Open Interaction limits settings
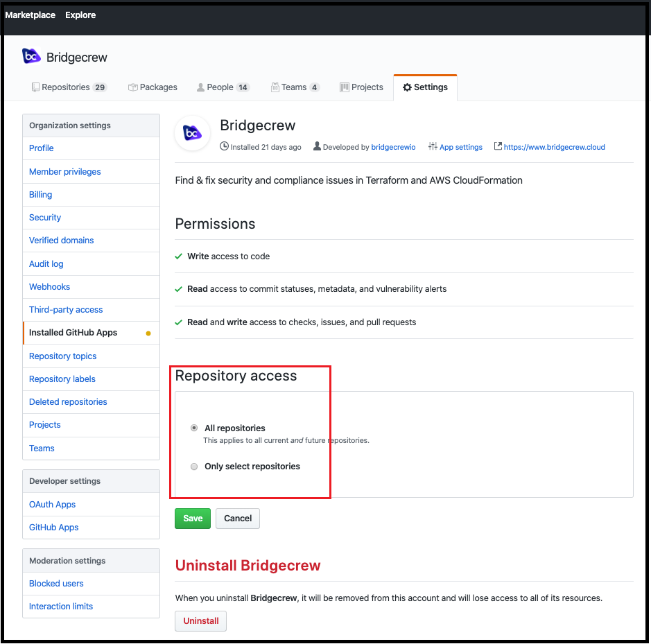 (x=92, y=606)
